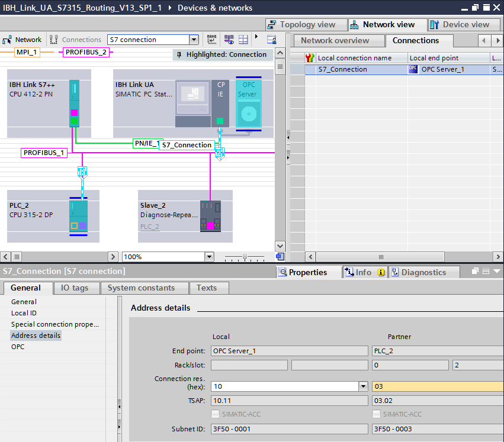The width and height of the screenshot is (504, 442).
Task: Click the show page break grid icon
Action: point(243,40)
